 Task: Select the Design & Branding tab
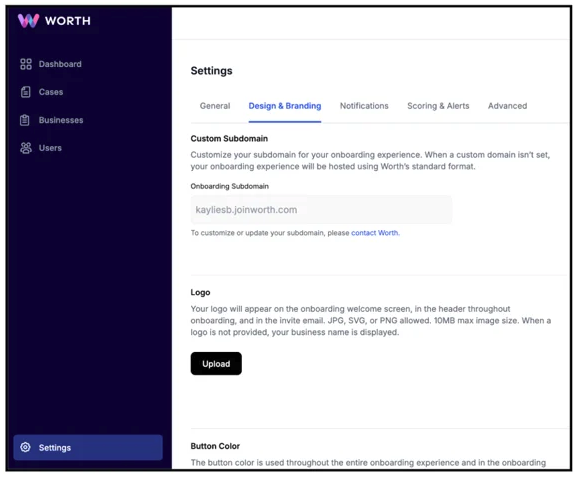click(285, 106)
